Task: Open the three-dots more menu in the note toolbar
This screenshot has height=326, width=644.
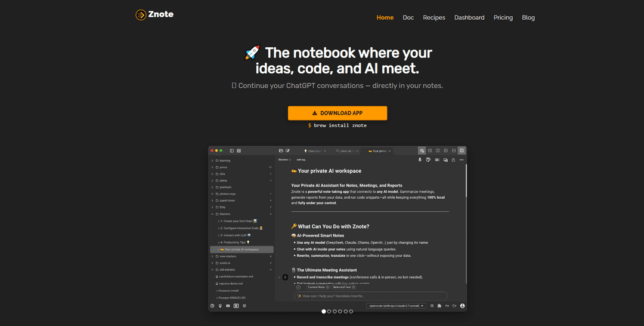Action: click(462, 160)
